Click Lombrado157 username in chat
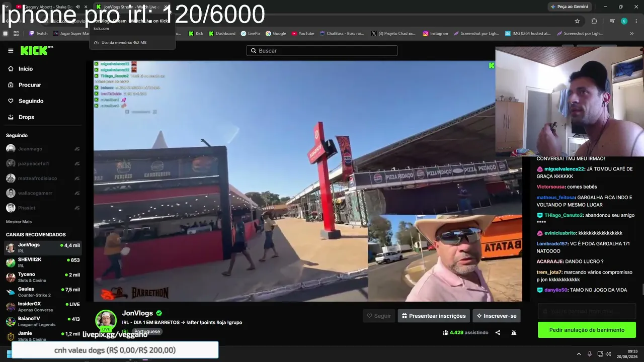Image resolution: width=644 pixels, height=362 pixels. click(551, 244)
